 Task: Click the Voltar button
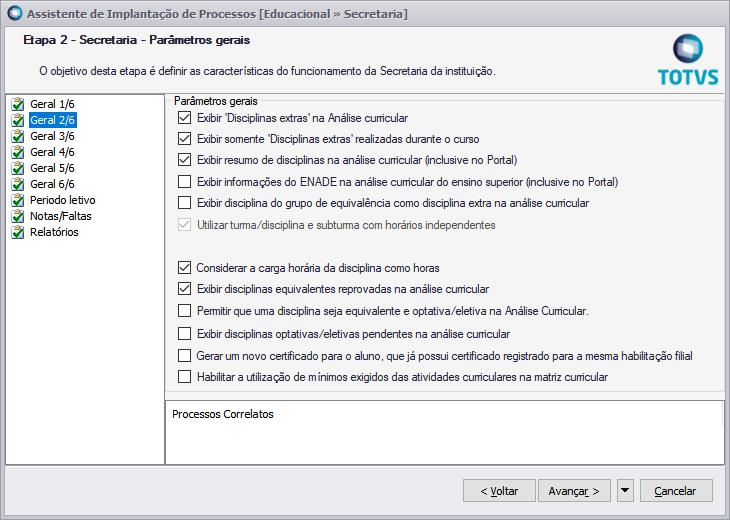499,491
